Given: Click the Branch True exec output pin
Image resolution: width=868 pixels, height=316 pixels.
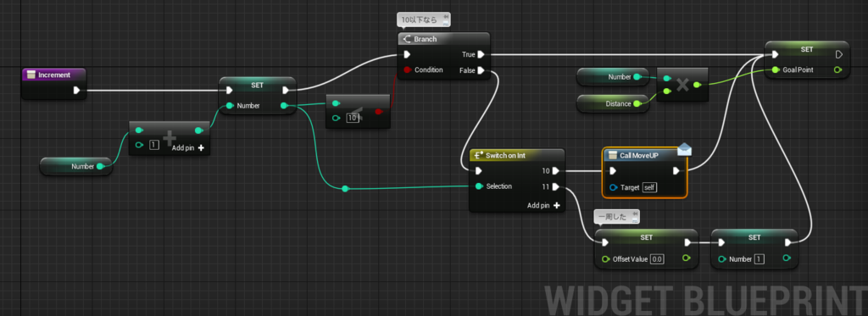Looking at the screenshot, I should [481, 54].
